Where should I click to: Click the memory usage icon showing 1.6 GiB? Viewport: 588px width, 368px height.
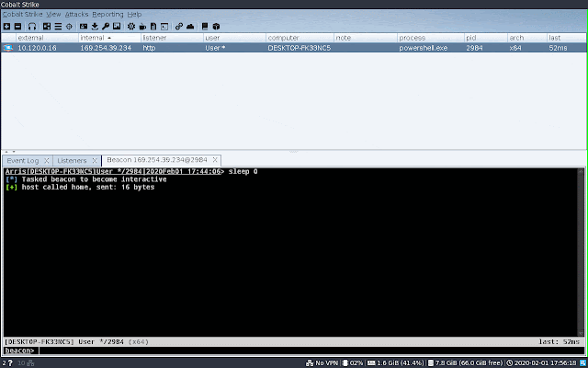click(x=371, y=362)
